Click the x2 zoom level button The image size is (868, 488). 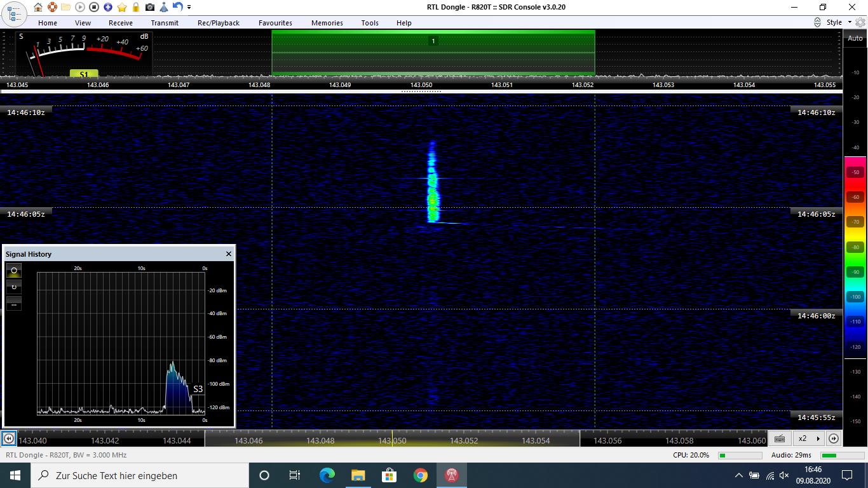click(x=803, y=438)
